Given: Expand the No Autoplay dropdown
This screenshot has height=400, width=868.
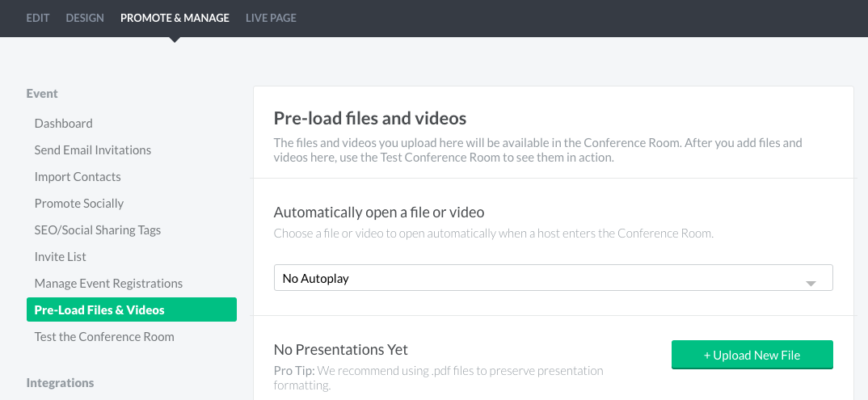Looking at the screenshot, I should click(553, 278).
